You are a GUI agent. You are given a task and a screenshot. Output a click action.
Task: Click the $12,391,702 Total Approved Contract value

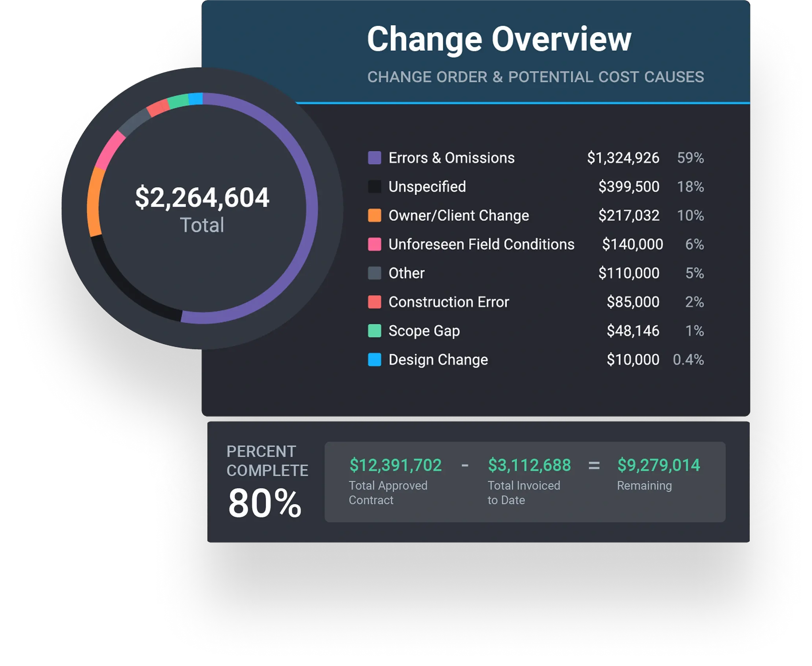[x=395, y=465]
